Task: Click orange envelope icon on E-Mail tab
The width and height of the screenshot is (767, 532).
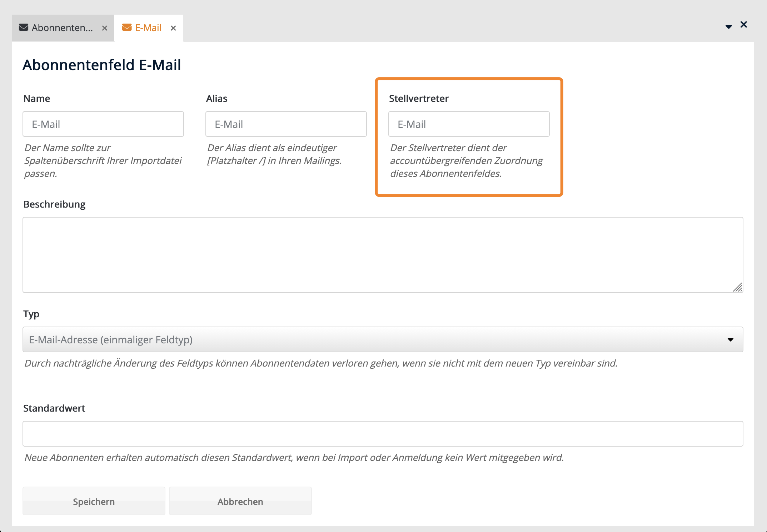Action: [127, 28]
